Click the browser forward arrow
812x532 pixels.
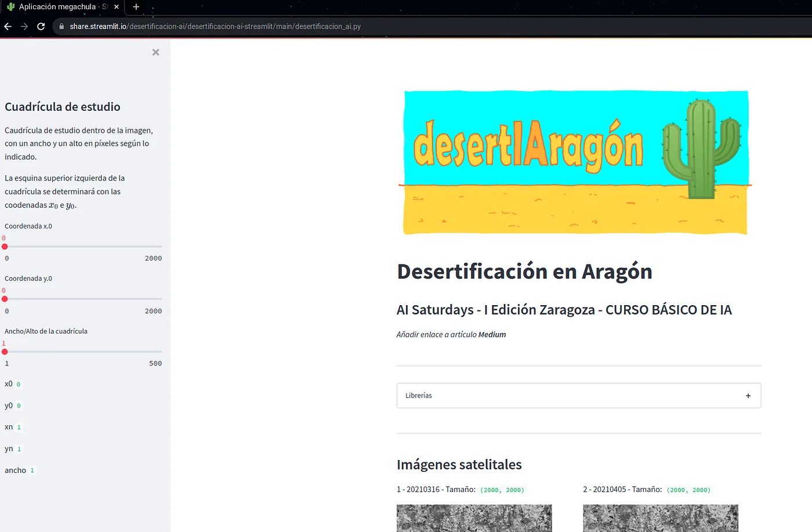click(24, 26)
